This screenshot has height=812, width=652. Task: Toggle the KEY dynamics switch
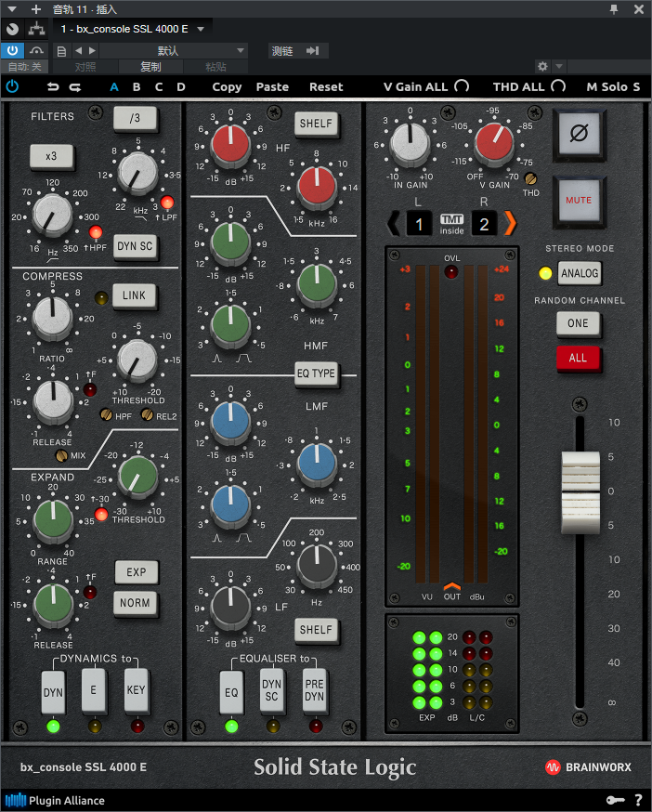click(x=136, y=689)
